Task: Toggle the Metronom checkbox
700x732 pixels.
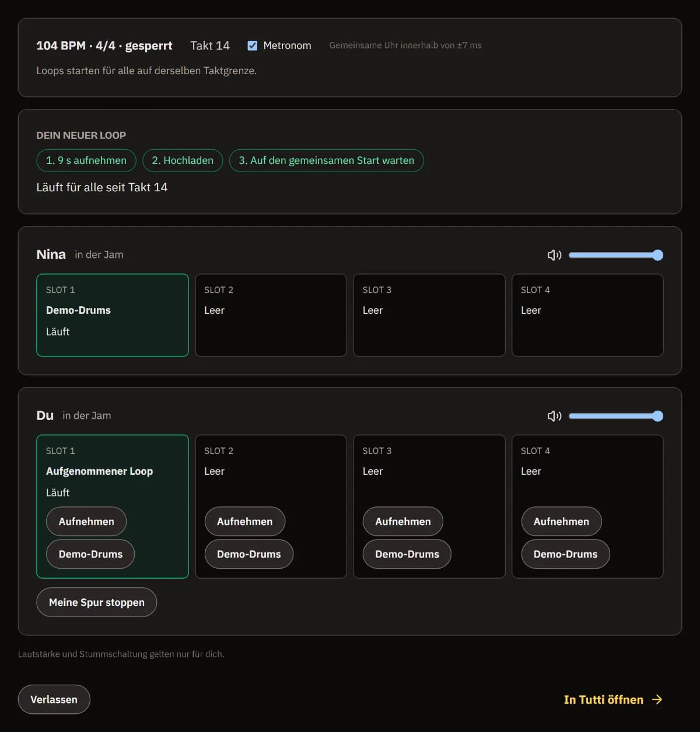Action: click(x=253, y=45)
